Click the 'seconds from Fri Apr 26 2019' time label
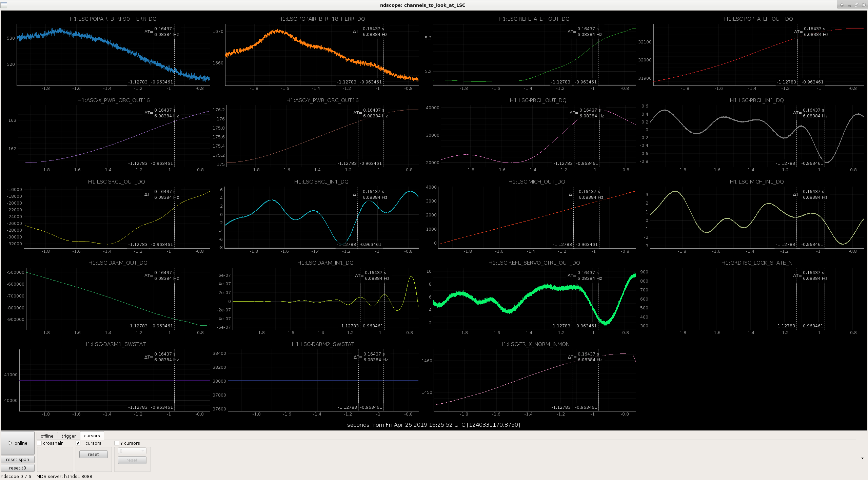Screen dimensions: 868x480 (434, 425)
